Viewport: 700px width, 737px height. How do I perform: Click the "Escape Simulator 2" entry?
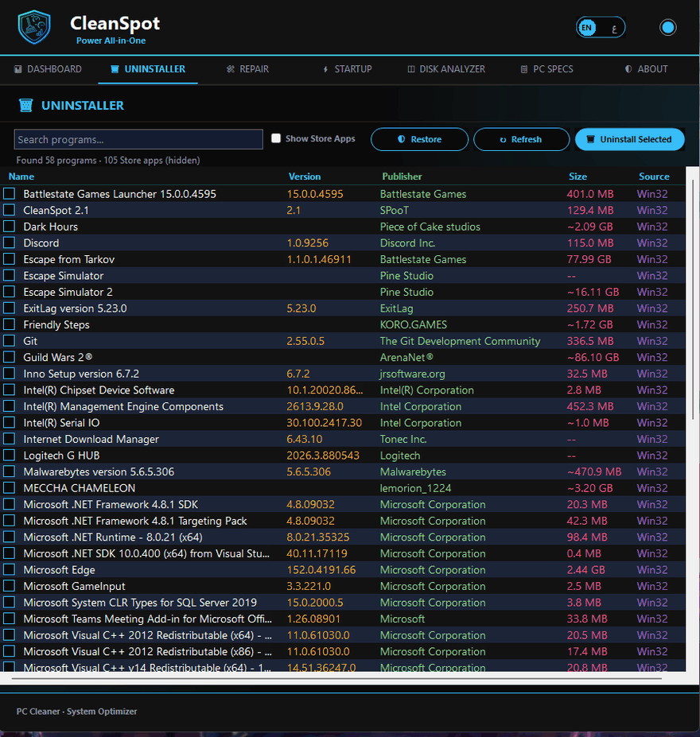click(68, 292)
